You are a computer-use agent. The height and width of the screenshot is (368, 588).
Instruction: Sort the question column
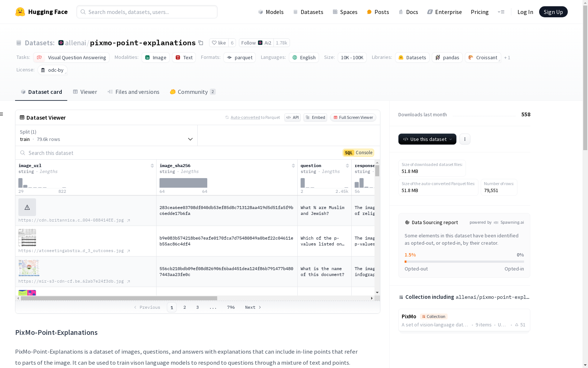347,166
